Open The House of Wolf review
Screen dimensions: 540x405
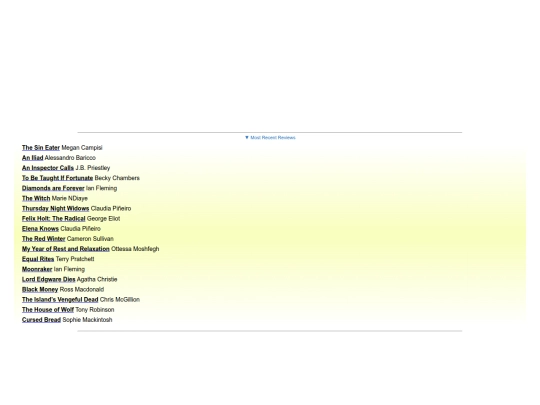[48, 310]
